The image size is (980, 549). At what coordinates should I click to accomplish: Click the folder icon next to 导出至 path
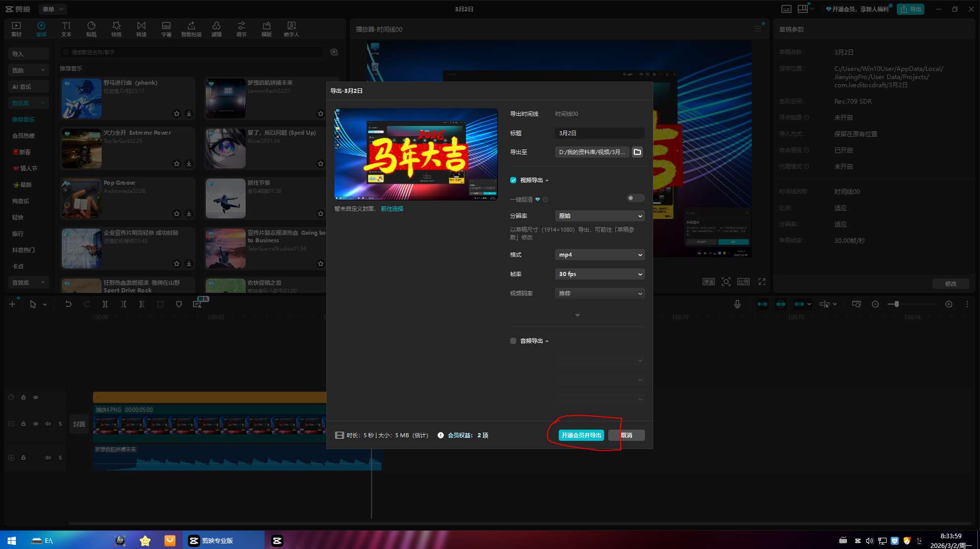click(637, 152)
